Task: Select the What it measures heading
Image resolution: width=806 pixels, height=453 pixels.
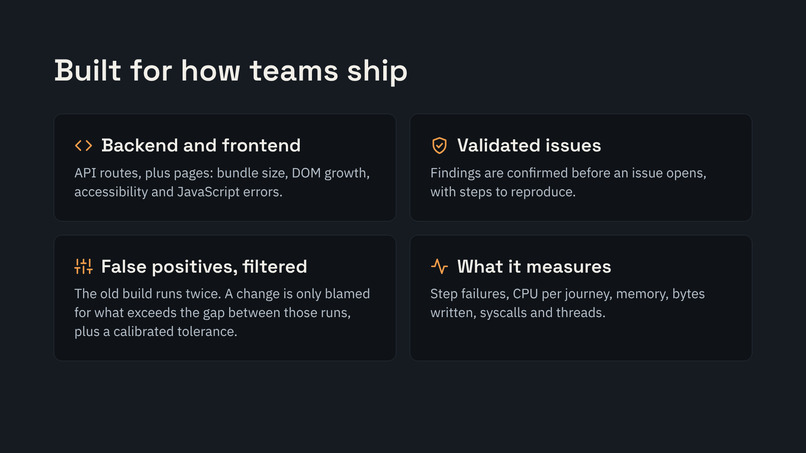Action: [x=534, y=266]
